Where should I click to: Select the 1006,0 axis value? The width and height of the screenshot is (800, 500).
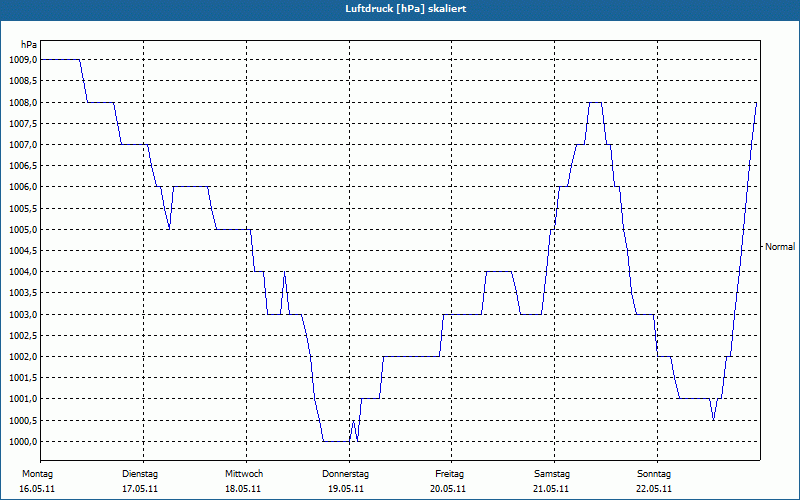23,187
